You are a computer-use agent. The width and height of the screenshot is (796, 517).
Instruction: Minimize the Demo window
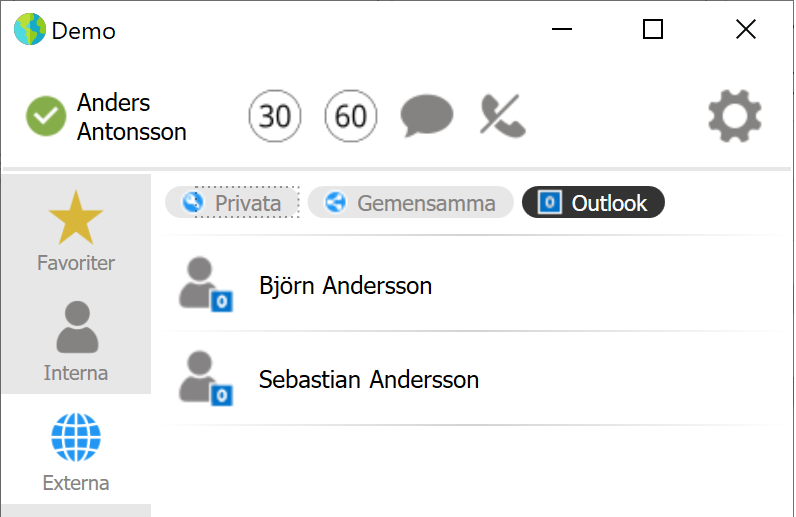[x=562, y=29]
